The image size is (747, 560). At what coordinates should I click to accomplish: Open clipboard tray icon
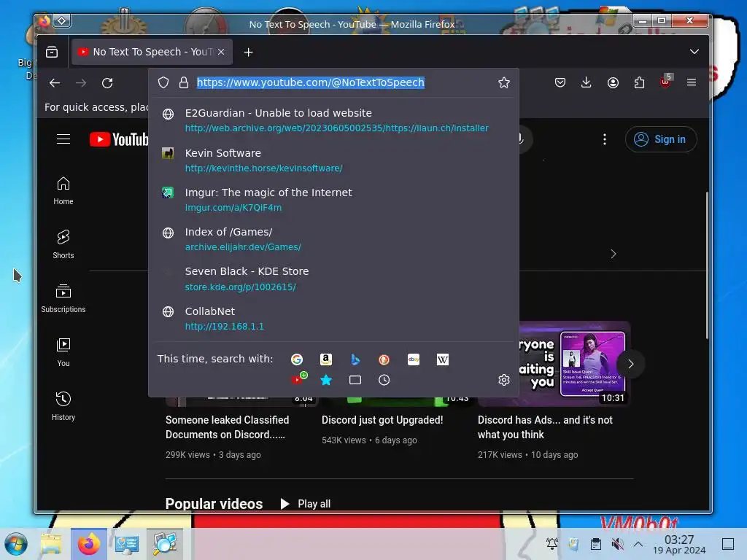[595, 544]
